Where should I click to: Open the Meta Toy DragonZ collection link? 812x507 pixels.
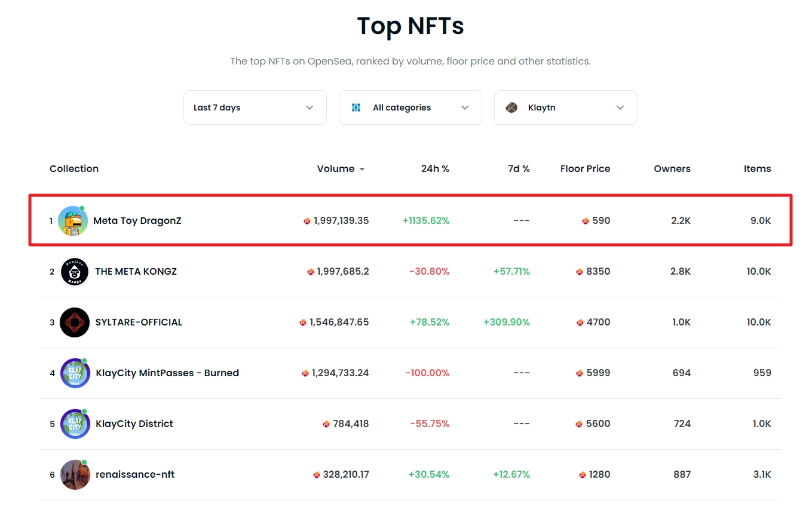[137, 221]
